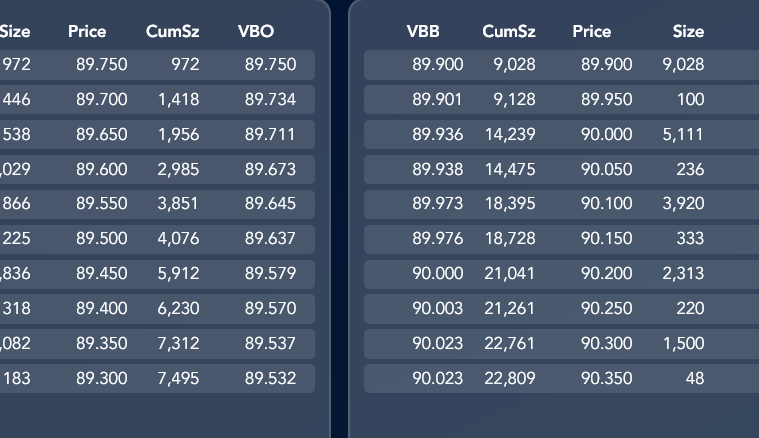Screen dimensions: 759x438
Task: Select the ask row priced 90.200
Action: (562, 273)
